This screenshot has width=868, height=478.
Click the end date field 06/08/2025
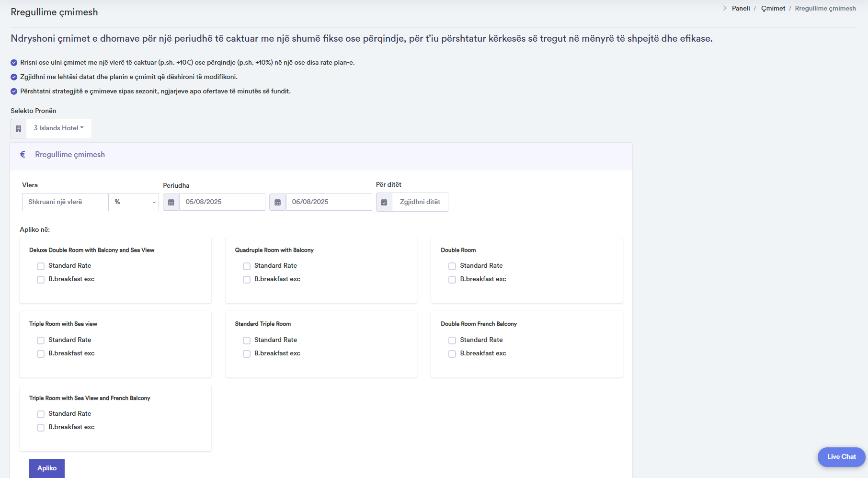(329, 202)
